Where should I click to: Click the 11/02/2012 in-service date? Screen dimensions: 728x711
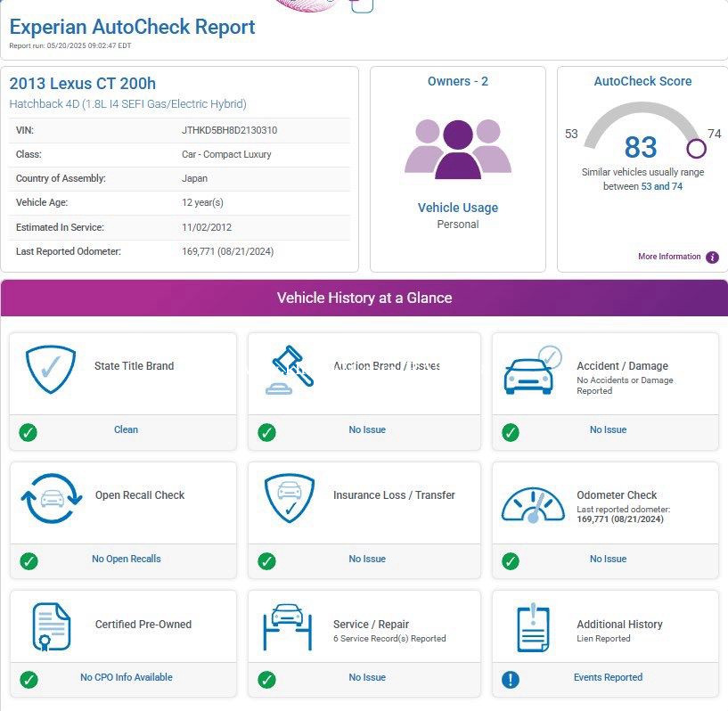pyautogui.click(x=207, y=227)
